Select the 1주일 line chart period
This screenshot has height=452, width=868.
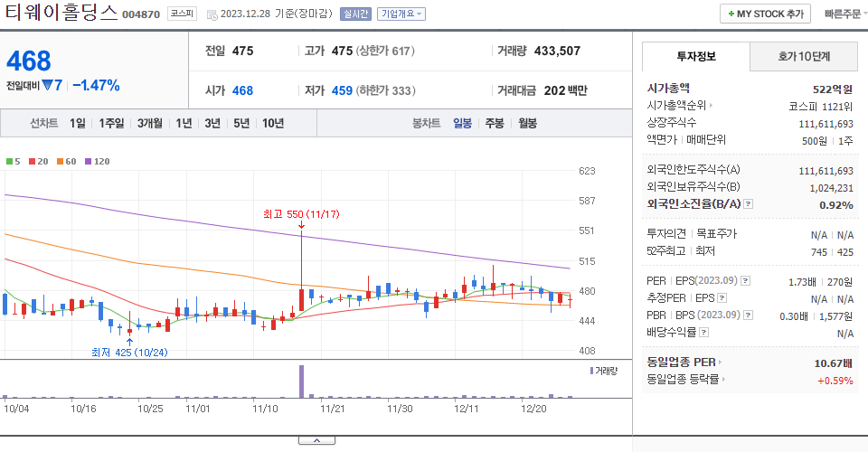pyautogui.click(x=111, y=123)
